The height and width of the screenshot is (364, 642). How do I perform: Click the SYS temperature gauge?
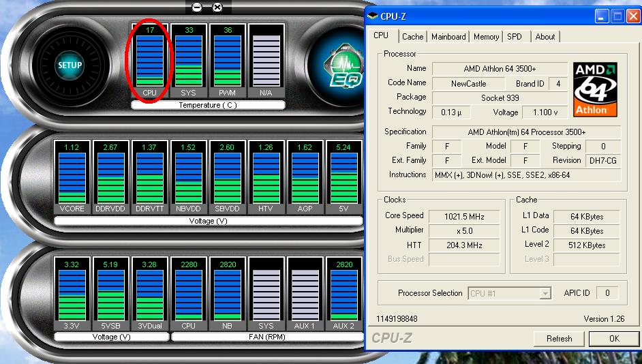click(188, 61)
